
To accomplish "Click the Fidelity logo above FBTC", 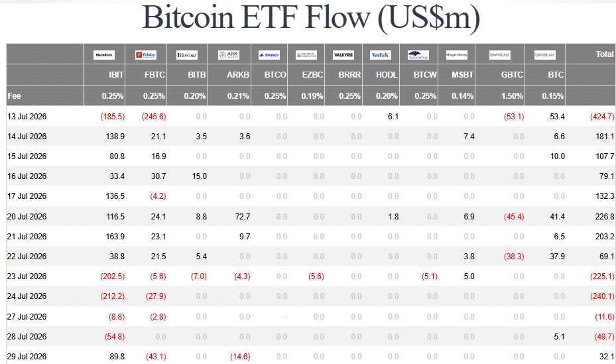I will (146, 55).
